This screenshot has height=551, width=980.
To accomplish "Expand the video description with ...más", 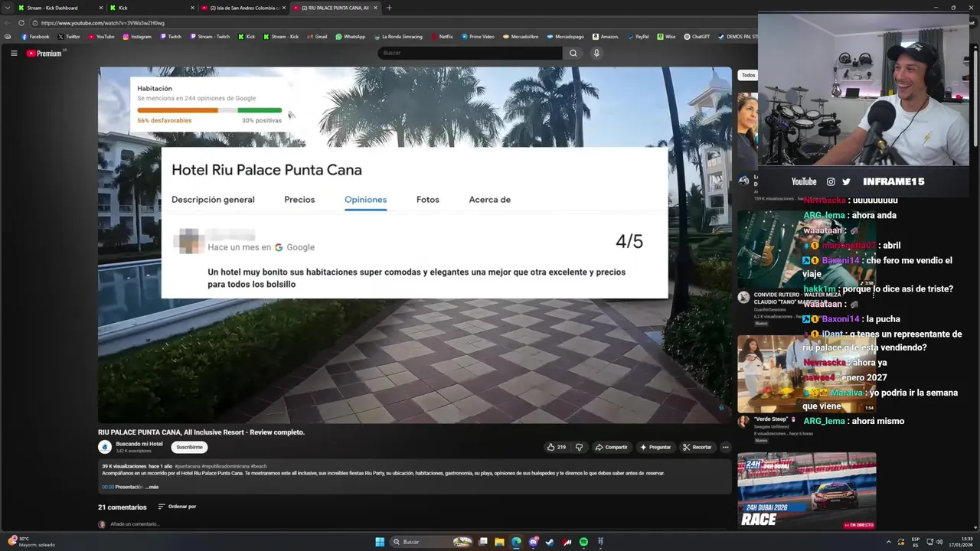I will point(152,487).
